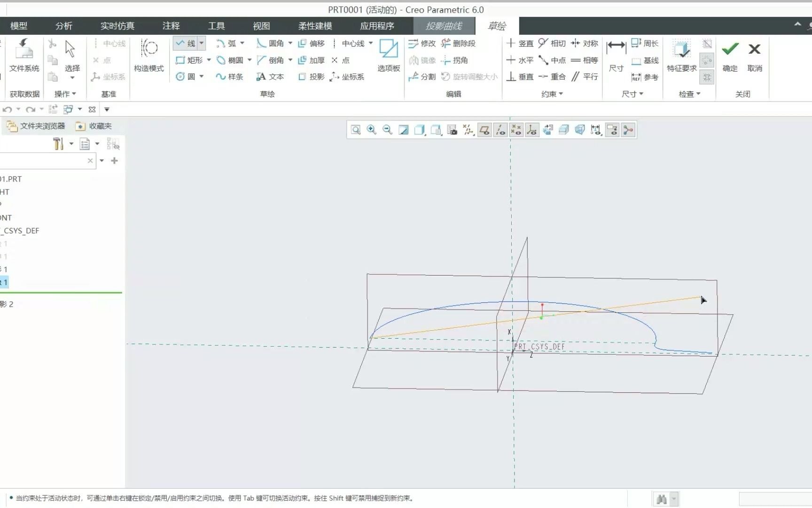This screenshot has height=508, width=812.
Task: Select the Ellipse (椭圆) tool
Action: pyautogui.click(x=230, y=60)
